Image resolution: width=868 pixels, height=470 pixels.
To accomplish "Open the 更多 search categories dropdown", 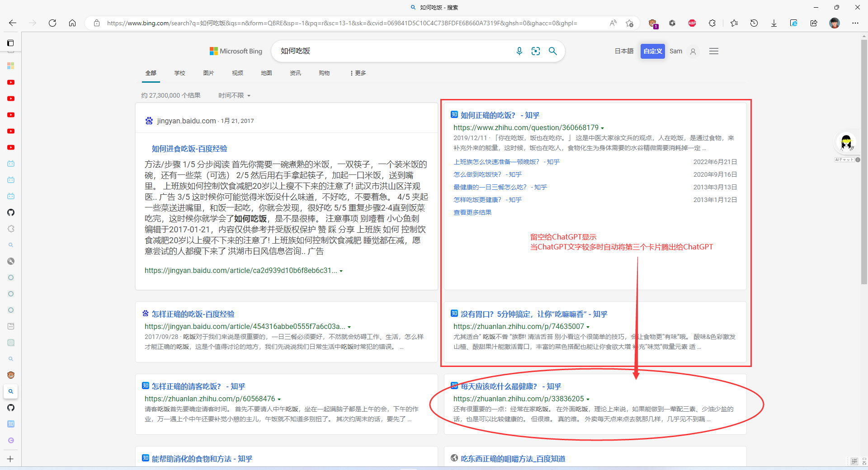I will click(x=357, y=73).
